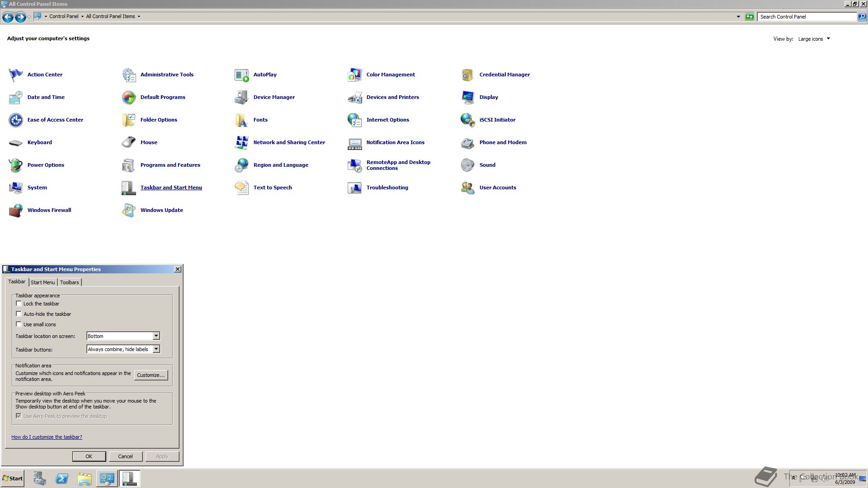The height and width of the screenshot is (488, 868).
Task: Open the Windows Update icon
Action: (x=129, y=210)
